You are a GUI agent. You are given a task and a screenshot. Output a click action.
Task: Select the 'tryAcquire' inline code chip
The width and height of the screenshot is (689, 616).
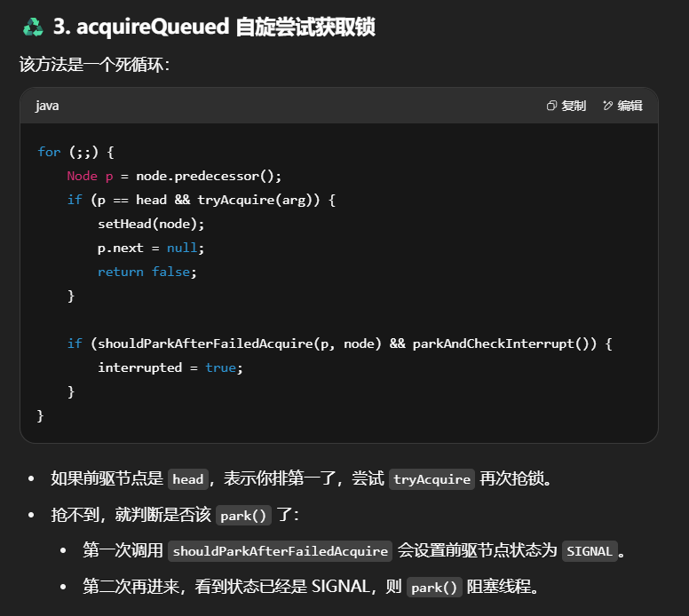[x=432, y=479]
